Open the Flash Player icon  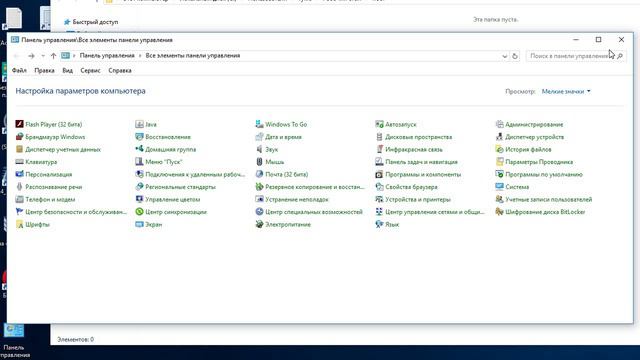pos(19,124)
